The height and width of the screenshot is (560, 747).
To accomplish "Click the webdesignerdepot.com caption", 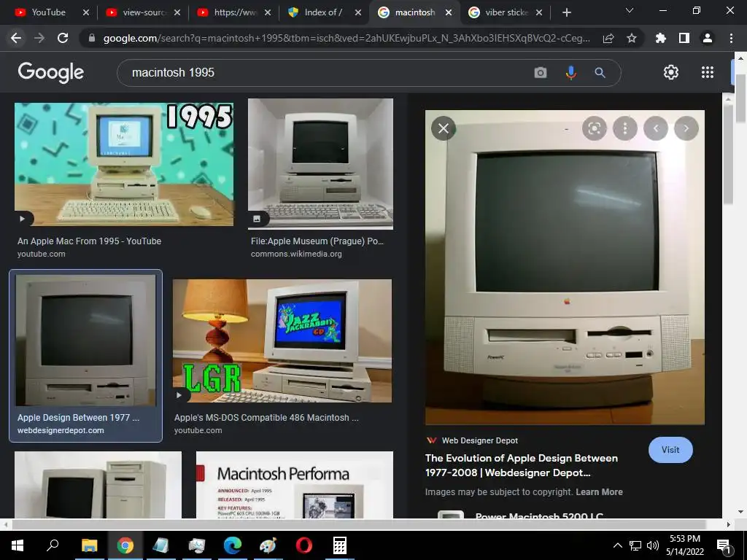I will tap(61, 430).
